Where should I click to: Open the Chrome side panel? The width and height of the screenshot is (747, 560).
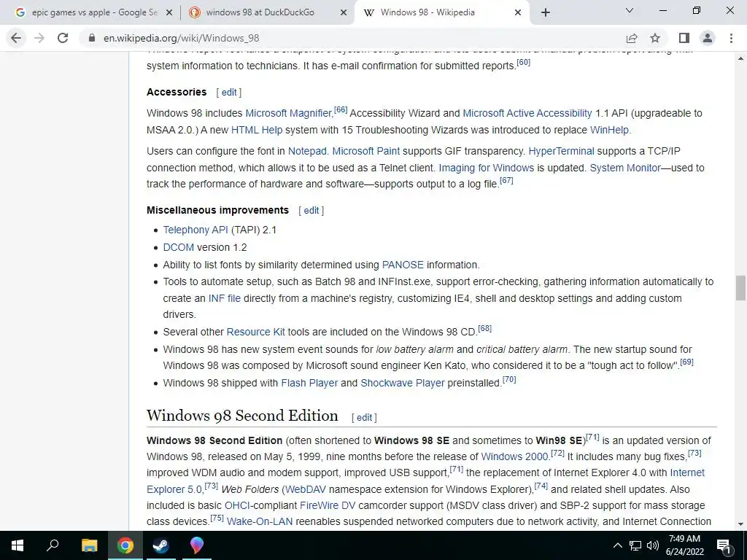coord(684,38)
